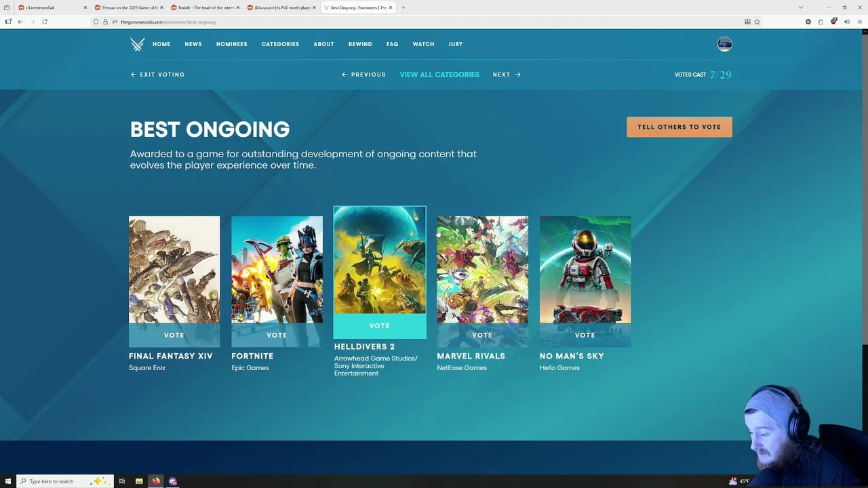Vote for Marvel Rivals

(x=482, y=335)
